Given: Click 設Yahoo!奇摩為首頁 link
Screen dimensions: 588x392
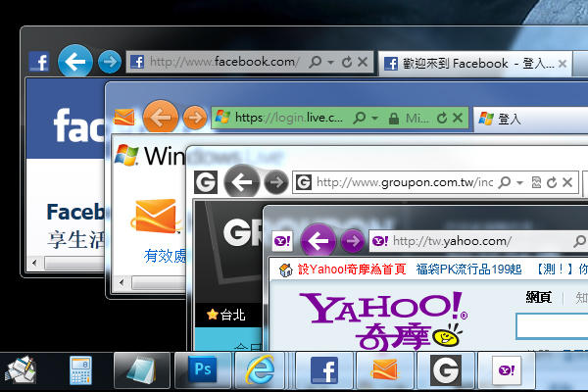Looking at the screenshot, I should [352, 269].
